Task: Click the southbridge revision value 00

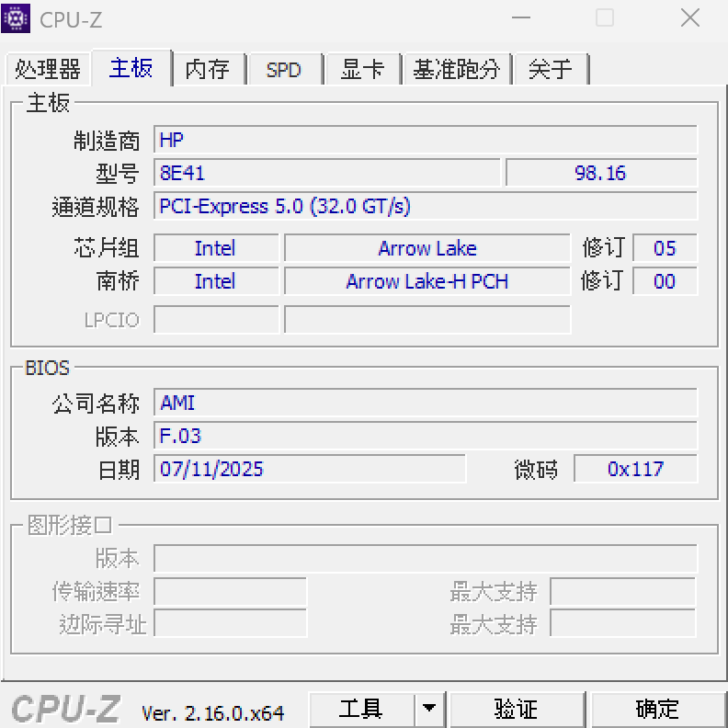Action: pyautogui.click(x=665, y=281)
